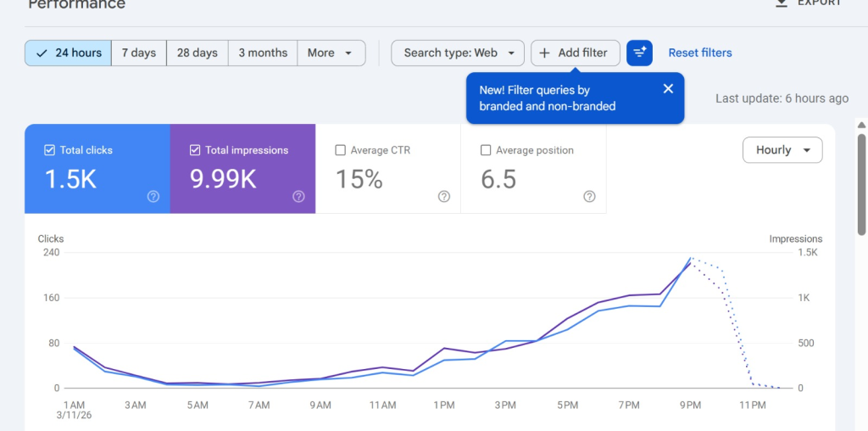Click the 9.99K impressions value
868x431 pixels.
pos(223,180)
